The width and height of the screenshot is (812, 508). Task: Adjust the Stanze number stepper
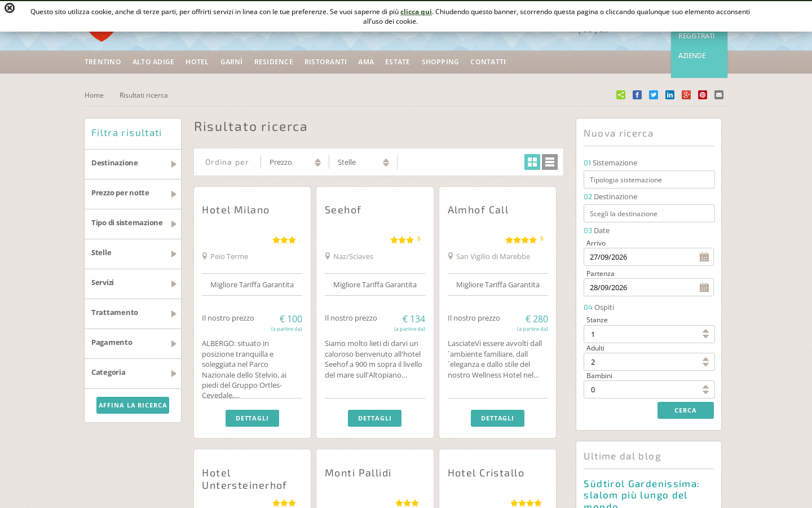click(705, 334)
